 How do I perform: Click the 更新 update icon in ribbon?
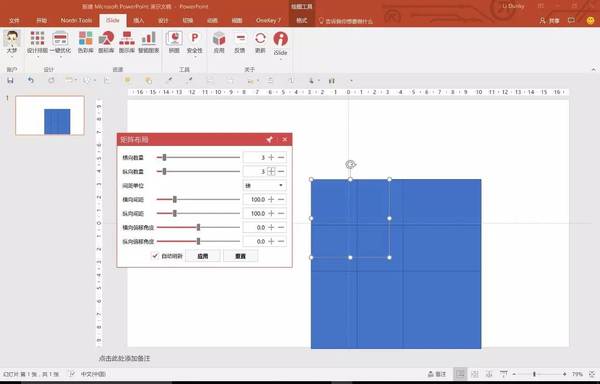click(x=260, y=42)
